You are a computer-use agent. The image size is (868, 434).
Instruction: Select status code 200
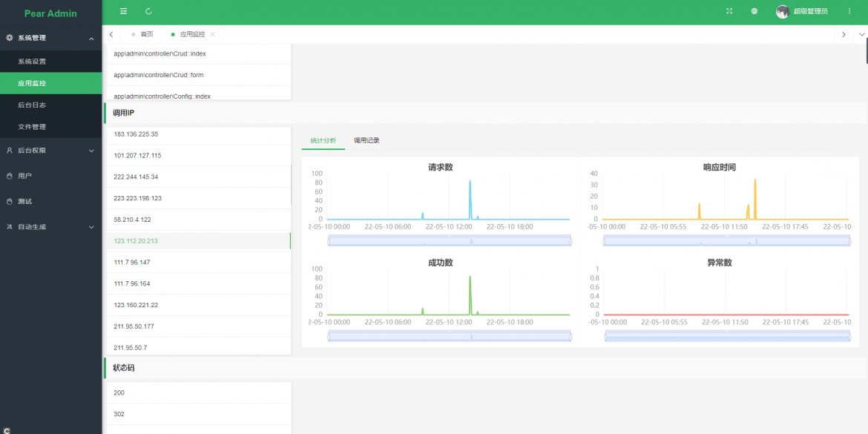pos(198,392)
